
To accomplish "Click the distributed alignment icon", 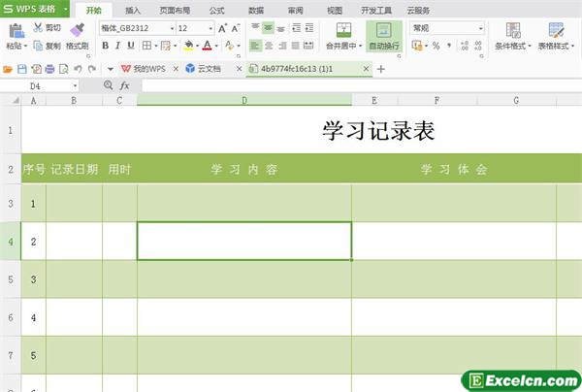I will 308,46.
